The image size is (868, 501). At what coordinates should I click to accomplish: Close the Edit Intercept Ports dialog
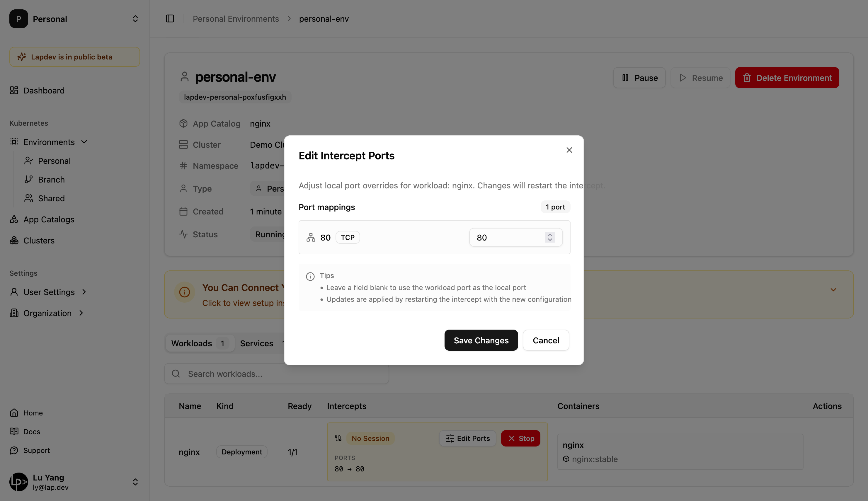[x=569, y=150]
